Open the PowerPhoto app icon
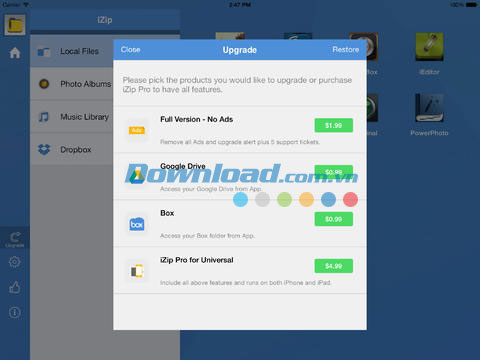Viewport: 480px width, 360px height. click(429, 108)
